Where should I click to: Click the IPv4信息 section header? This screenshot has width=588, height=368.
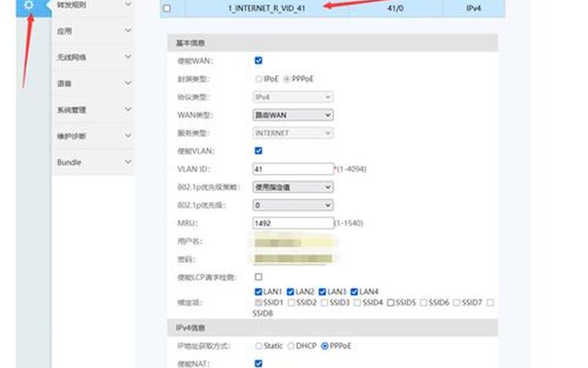[x=332, y=328]
